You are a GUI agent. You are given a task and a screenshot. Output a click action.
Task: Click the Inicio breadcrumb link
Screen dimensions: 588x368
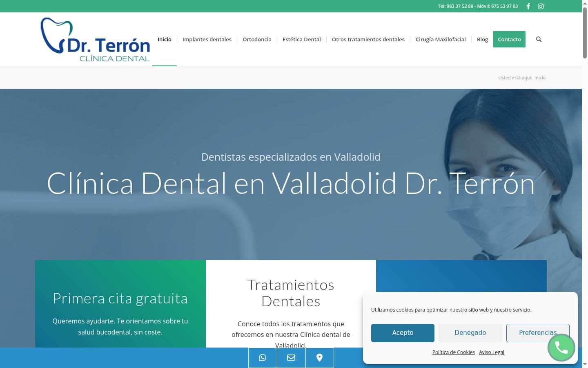pyautogui.click(x=540, y=78)
